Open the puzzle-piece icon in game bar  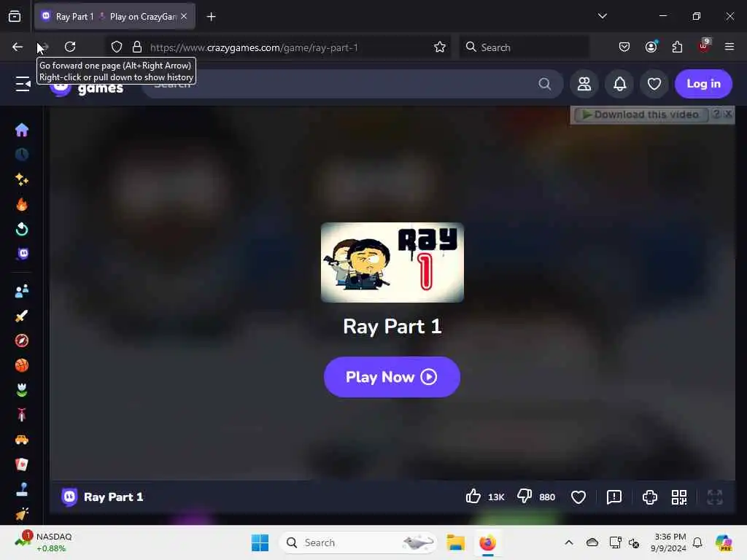(x=650, y=497)
